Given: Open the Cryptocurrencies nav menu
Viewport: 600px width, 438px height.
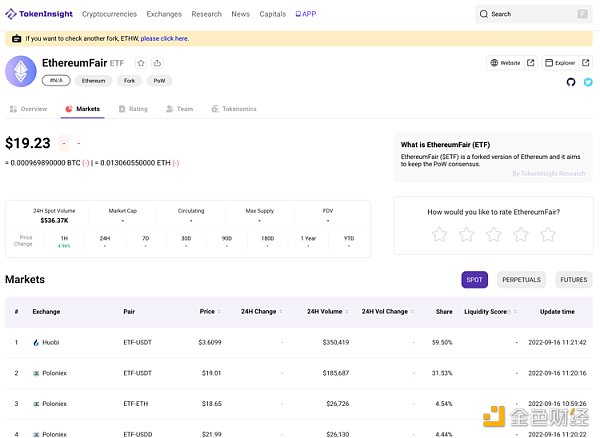Looking at the screenshot, I should (x=110, y=14).
